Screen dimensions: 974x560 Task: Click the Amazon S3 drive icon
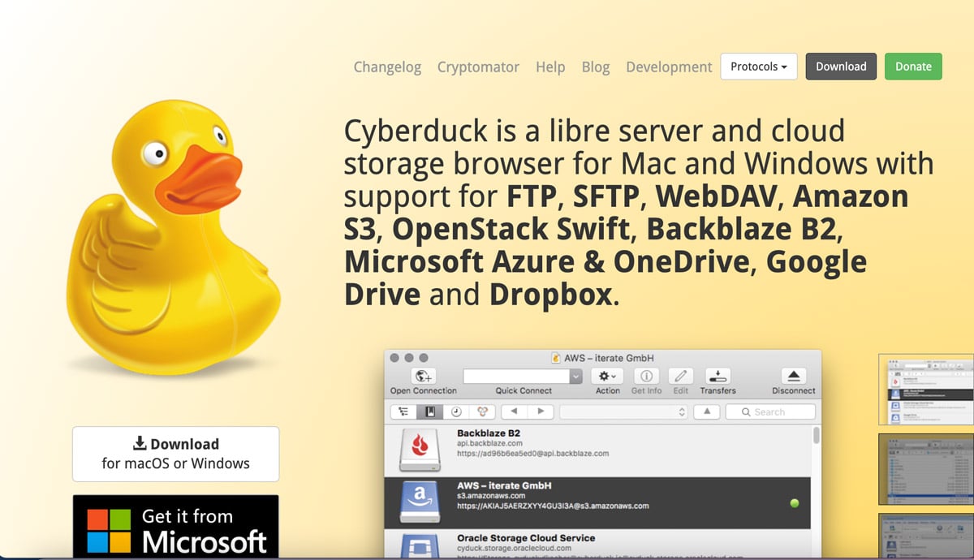click(x=420, y=502)
